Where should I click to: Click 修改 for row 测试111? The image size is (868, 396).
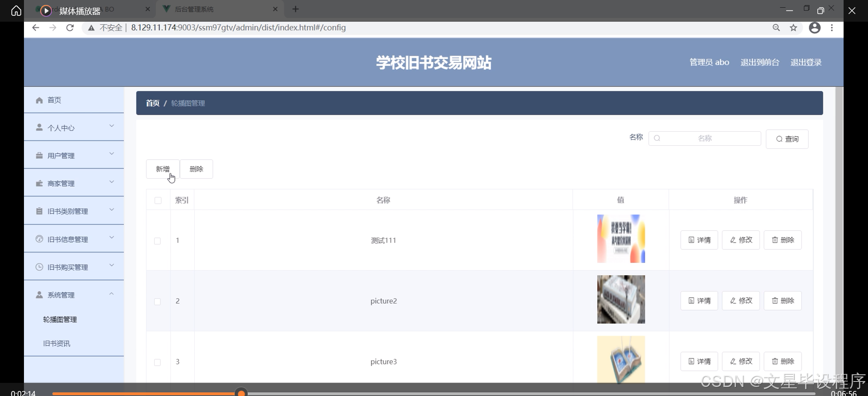pyautogui.click(x=741, y=240)
